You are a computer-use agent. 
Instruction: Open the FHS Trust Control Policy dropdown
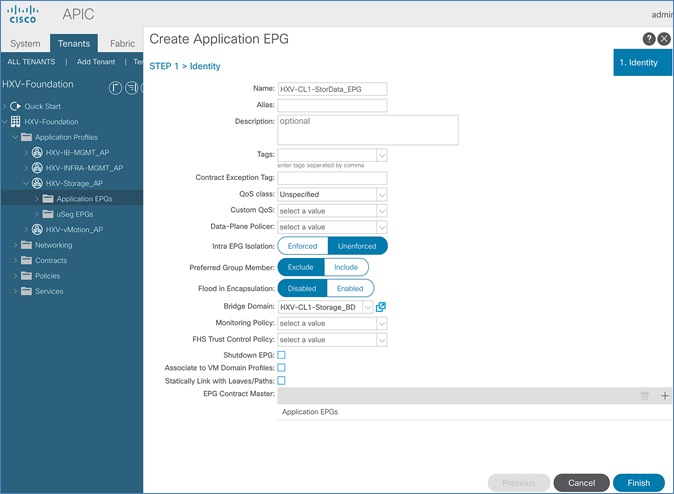tap(382, 340)
